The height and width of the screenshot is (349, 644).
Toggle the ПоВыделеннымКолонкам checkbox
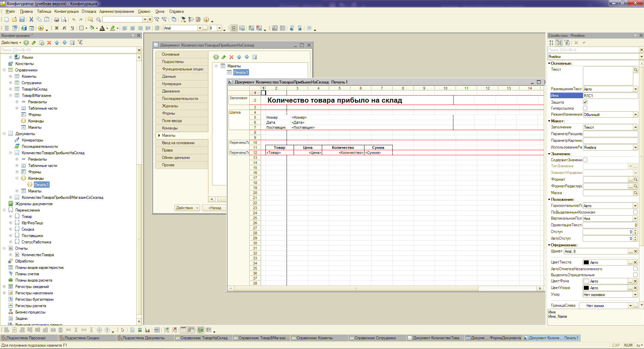click(635, 212)
